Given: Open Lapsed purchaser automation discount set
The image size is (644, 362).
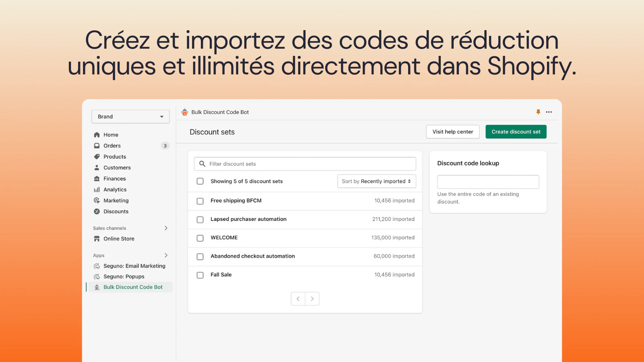Looking at the screenshot, I should click(x=248, y=219).
